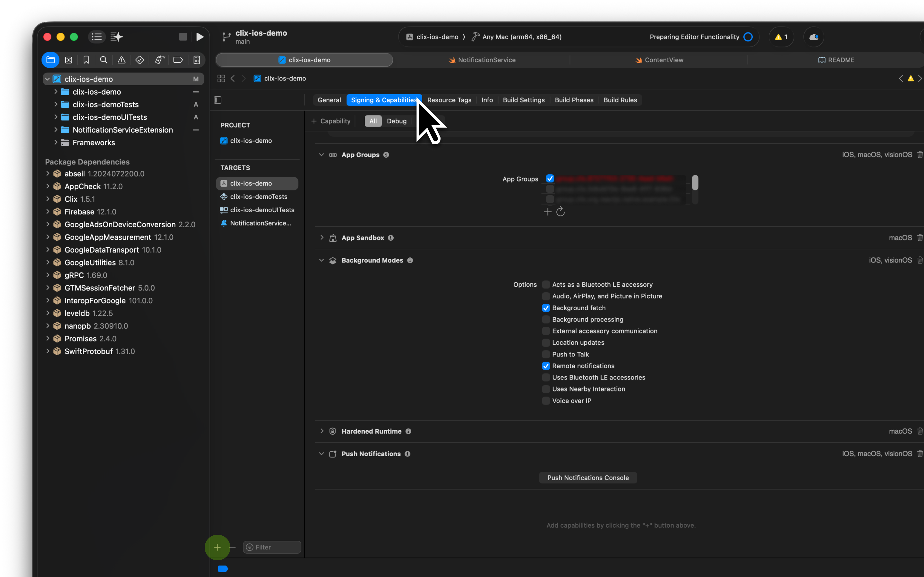Viewport: 924px width, 577px height.
Task: Switch to the Build Settings tab
Action: [x=524, y=100]
